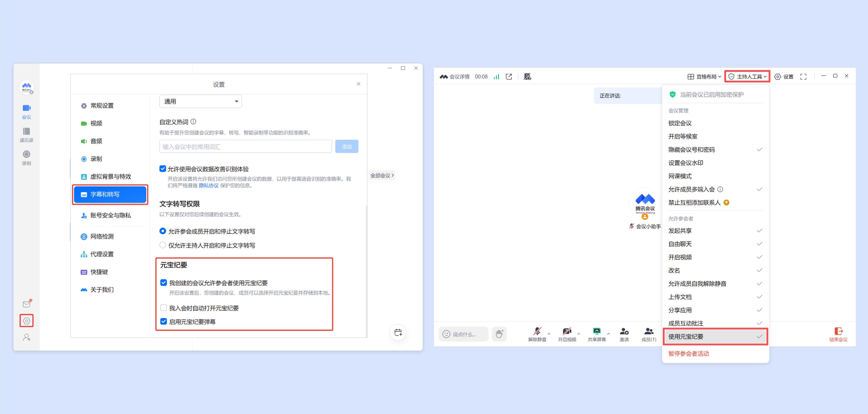
Task: Click 暂停参会者活动 red link
Action: pos(688,353)
